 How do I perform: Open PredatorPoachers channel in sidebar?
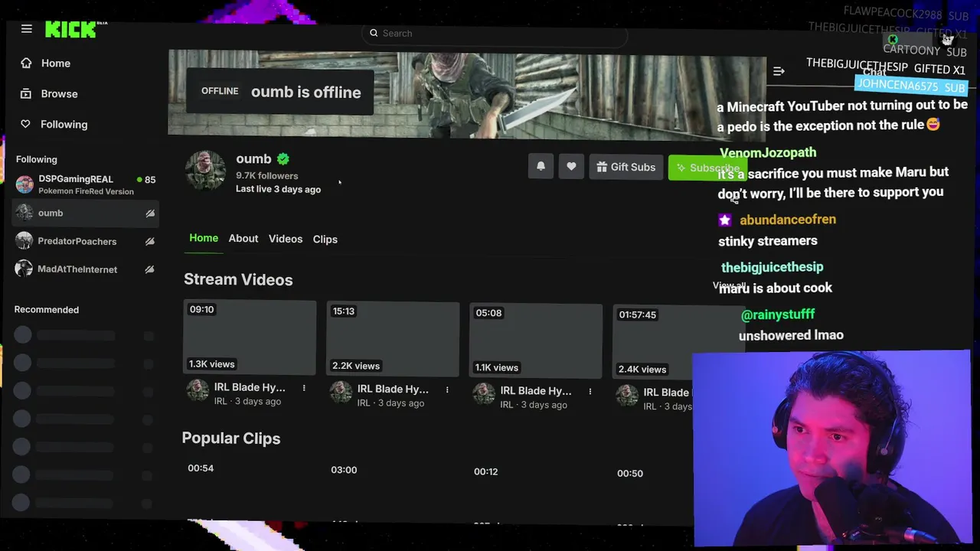pos(85,241)
